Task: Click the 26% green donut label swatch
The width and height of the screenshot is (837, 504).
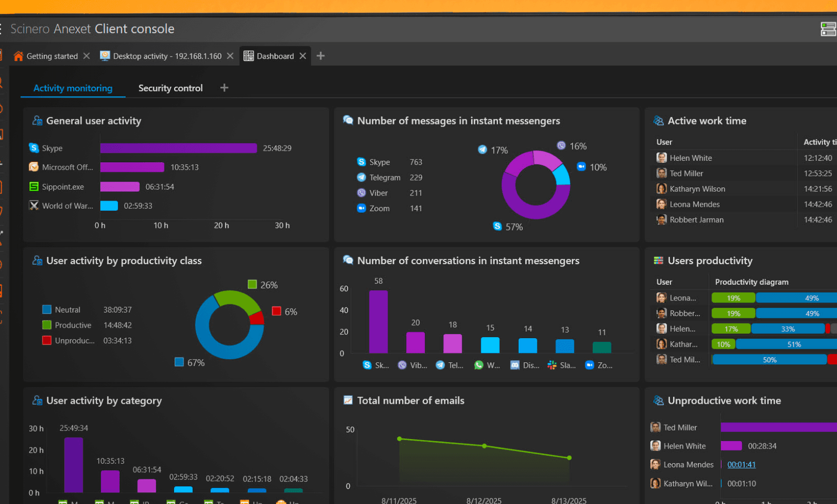Action: 252,284
